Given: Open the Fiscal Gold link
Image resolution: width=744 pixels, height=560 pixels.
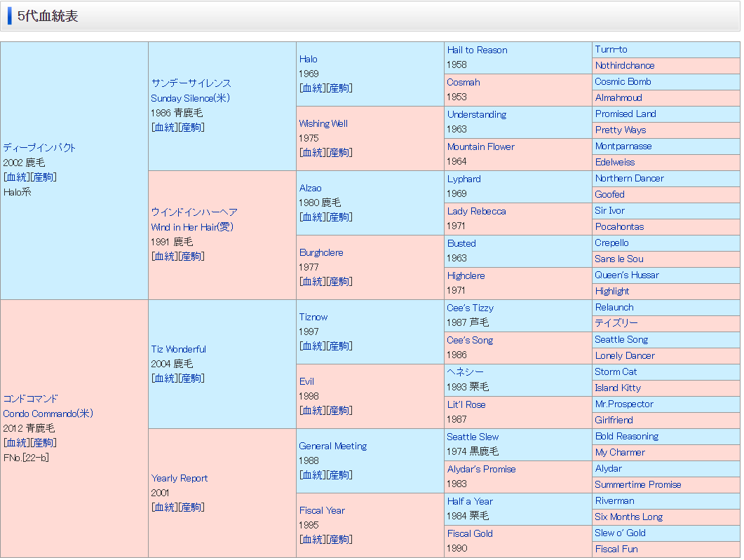Looking at the screenshot, I should [471, 534].
